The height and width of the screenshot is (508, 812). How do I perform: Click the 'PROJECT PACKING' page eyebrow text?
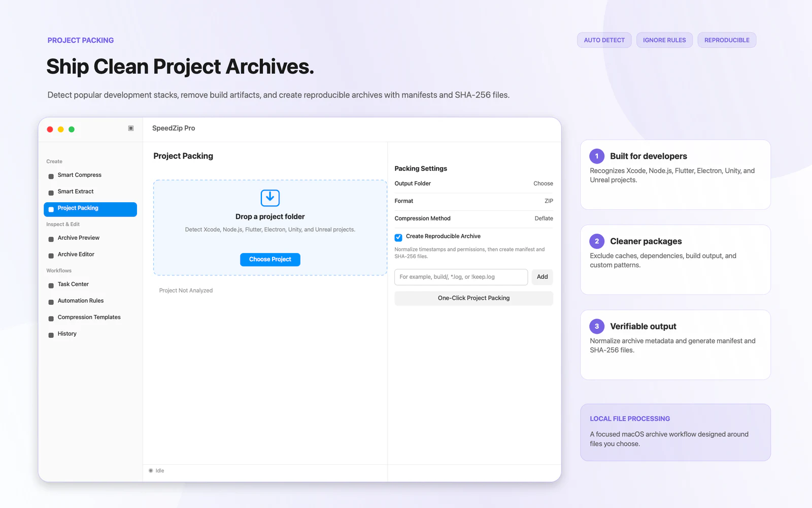click(81, 40)
